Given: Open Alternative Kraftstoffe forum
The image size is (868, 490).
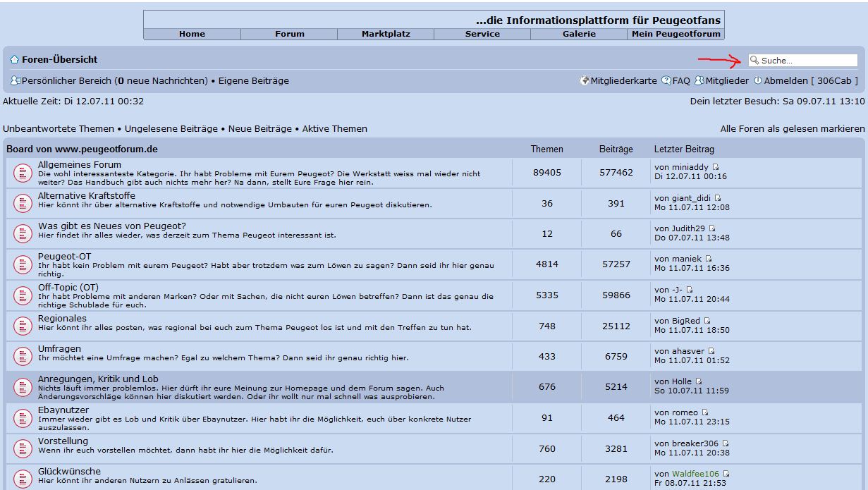Looking at the screenshot, I should pos(86,195).
